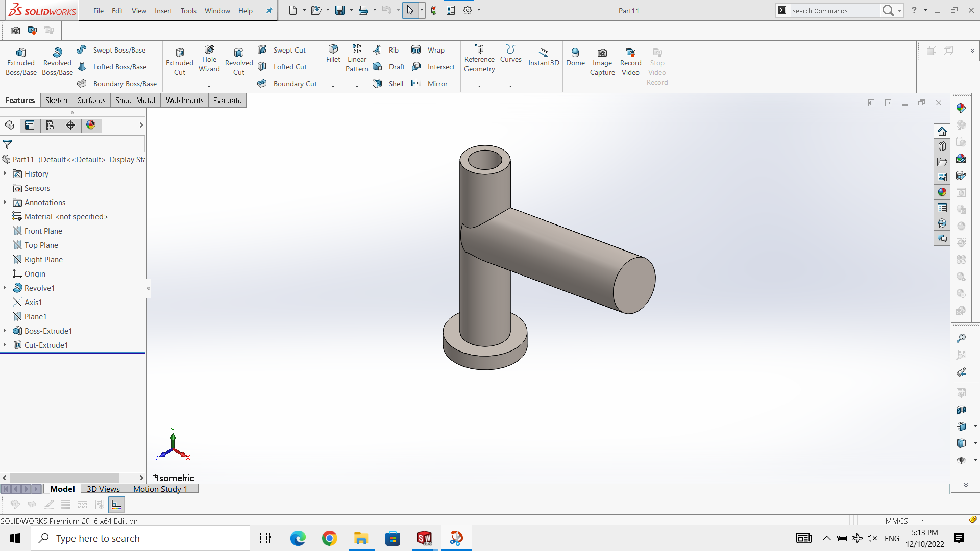Switch to PropertyManager tab
Viewport: 980px width, 551px height.
[x=30, y=126]
